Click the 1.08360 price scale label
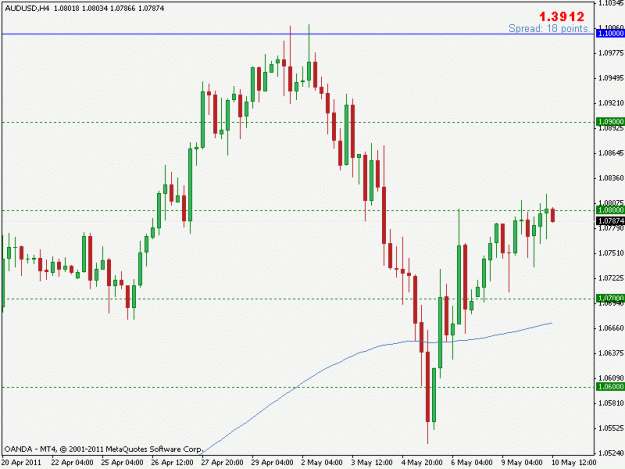Viewport: 625px width, 469px height. (x=611, y=178)
